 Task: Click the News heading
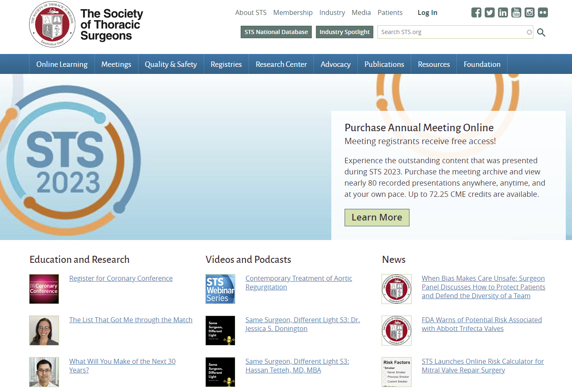[x=394, y=260]
